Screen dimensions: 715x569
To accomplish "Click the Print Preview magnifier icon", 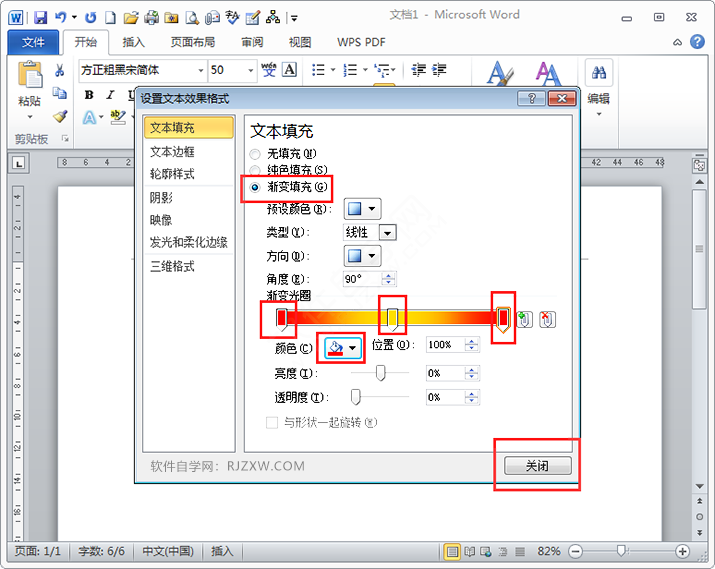I will pyautogui.click(x=192, y=18).
